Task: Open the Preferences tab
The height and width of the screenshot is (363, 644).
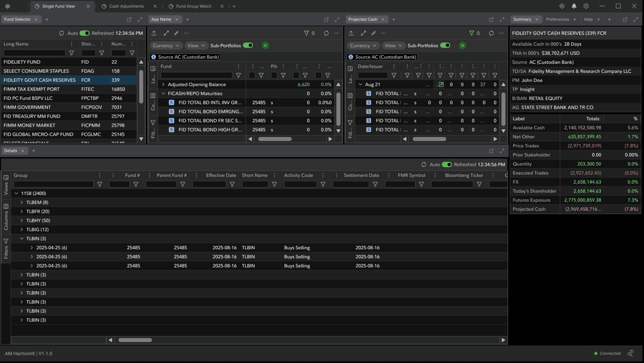Action: click(557, 19)
